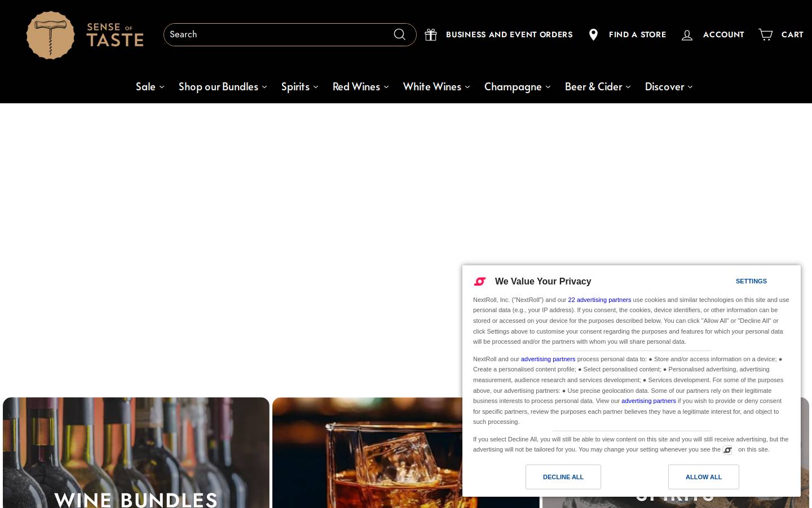Open the Sale menu
812x508 pixels.
click(x=145, y=86)
